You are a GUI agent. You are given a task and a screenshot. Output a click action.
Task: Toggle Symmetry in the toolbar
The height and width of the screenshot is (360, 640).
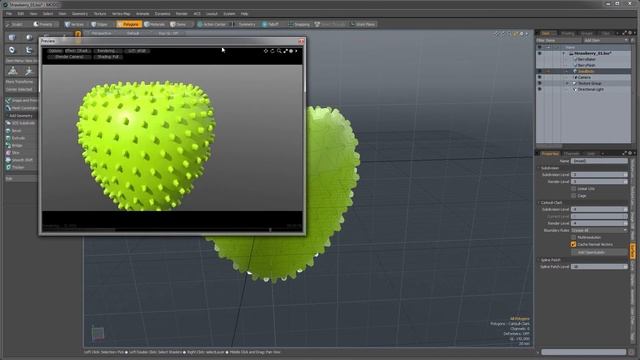247,24
